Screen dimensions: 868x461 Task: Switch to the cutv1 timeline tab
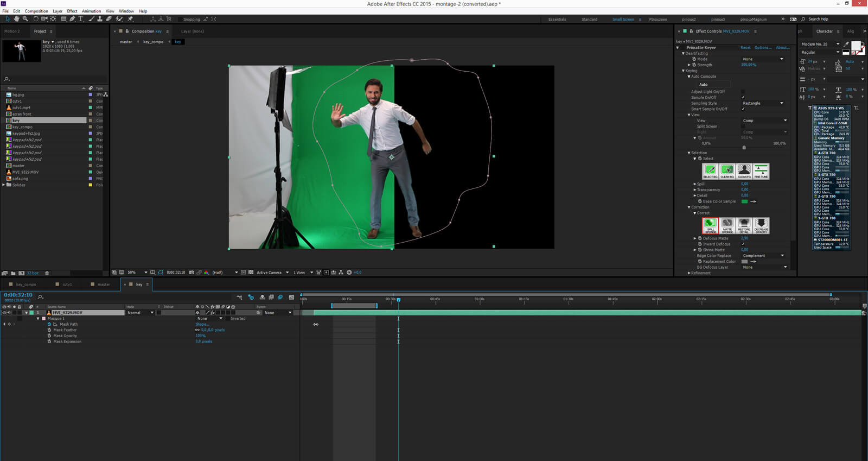click(x=67, y=284)
